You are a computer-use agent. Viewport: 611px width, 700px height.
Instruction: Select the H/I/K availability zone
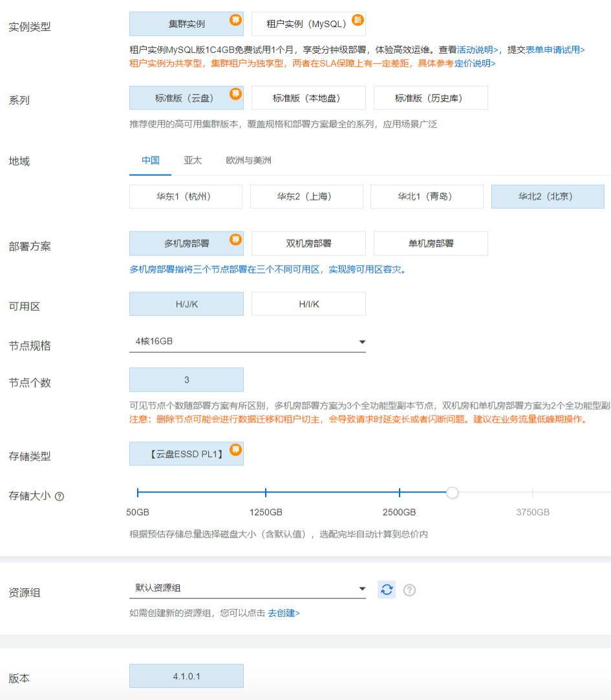coord(308,304)
